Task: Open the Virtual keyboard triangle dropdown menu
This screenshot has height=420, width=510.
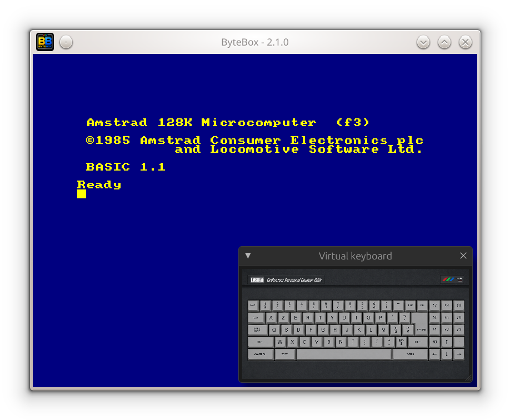Action: click(248, 256)
